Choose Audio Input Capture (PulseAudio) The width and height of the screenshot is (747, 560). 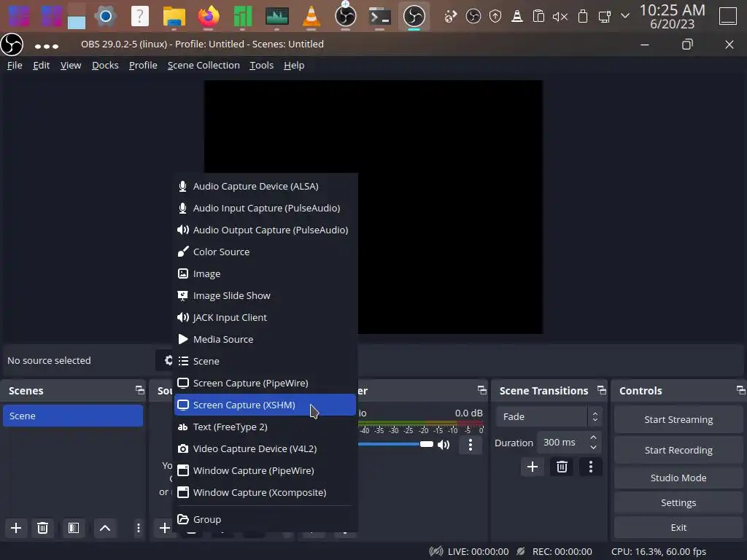265,208
